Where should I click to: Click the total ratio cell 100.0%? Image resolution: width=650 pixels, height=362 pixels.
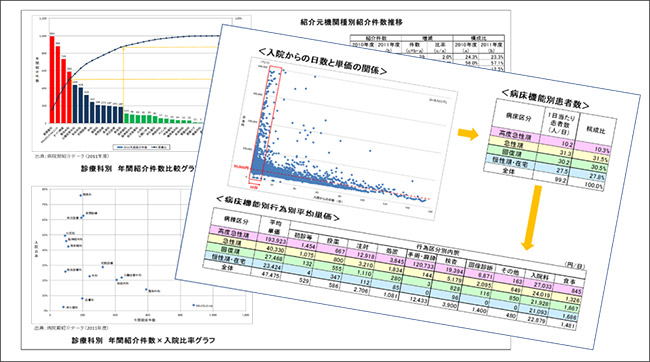[x=593, y=186]
